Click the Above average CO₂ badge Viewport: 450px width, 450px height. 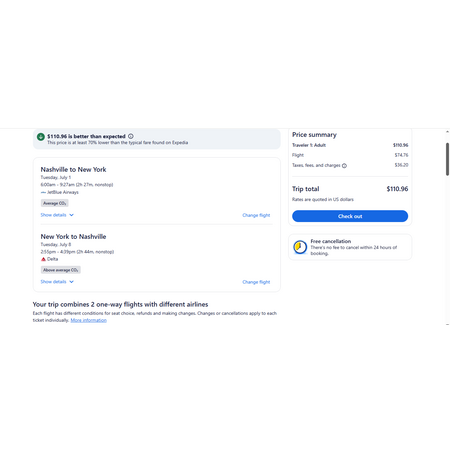(61, 270)
